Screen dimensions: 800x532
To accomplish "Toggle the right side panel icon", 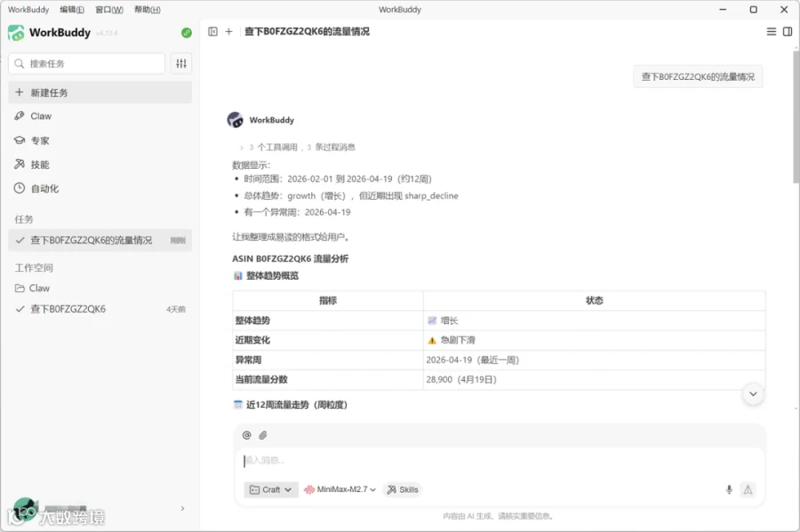I will pyautogui.click(x=788, y=32).
